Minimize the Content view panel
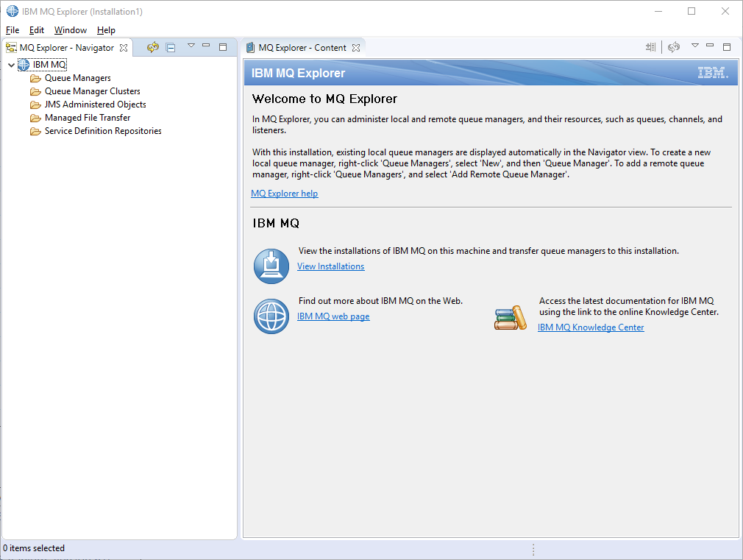 click(710, 46)
